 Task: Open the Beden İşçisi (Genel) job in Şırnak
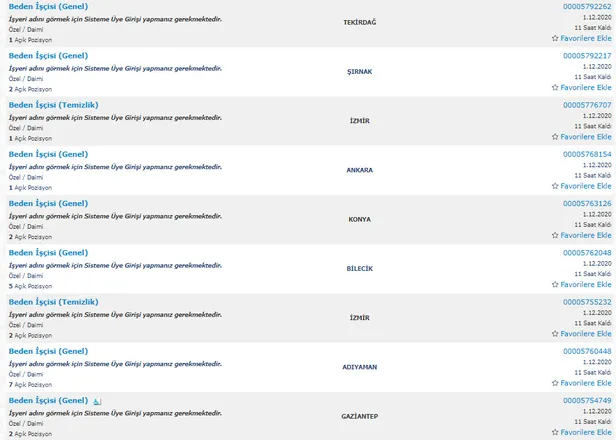[x=48, y=55]
